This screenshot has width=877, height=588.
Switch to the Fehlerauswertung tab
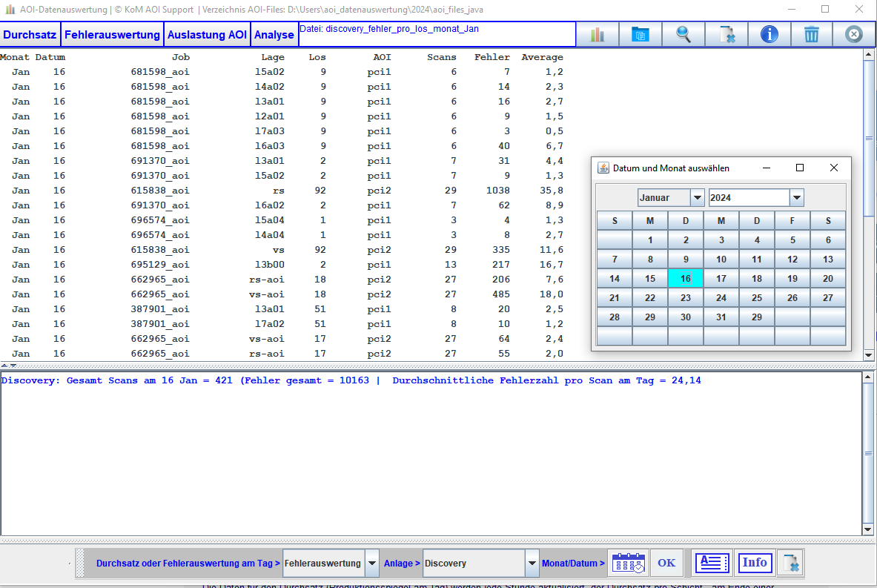click(112, 35)
